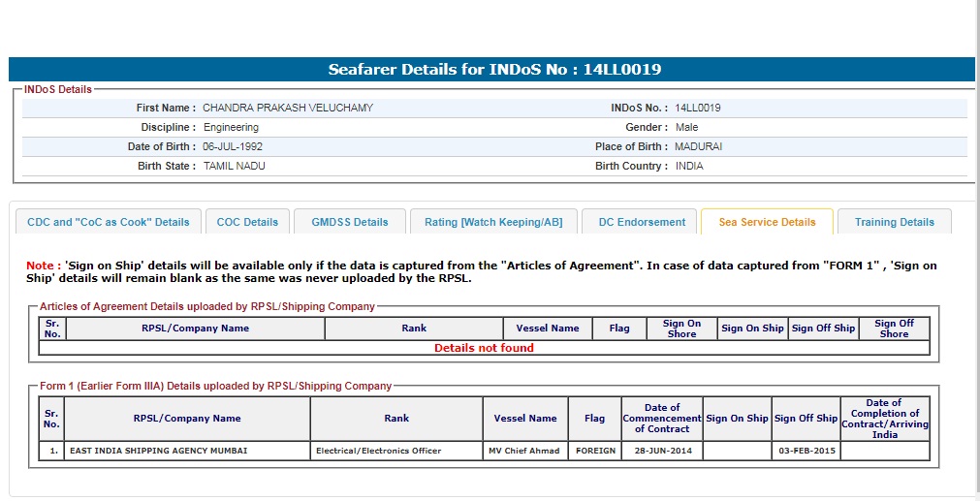Click the Electrical/Electronics Officer rank cell

click(378, 452)
